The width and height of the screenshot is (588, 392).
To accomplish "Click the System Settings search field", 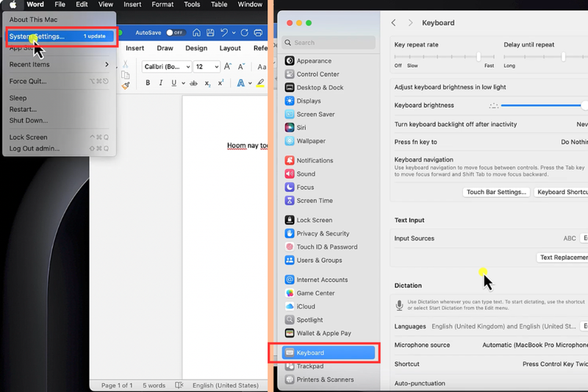I will [329, 43].
